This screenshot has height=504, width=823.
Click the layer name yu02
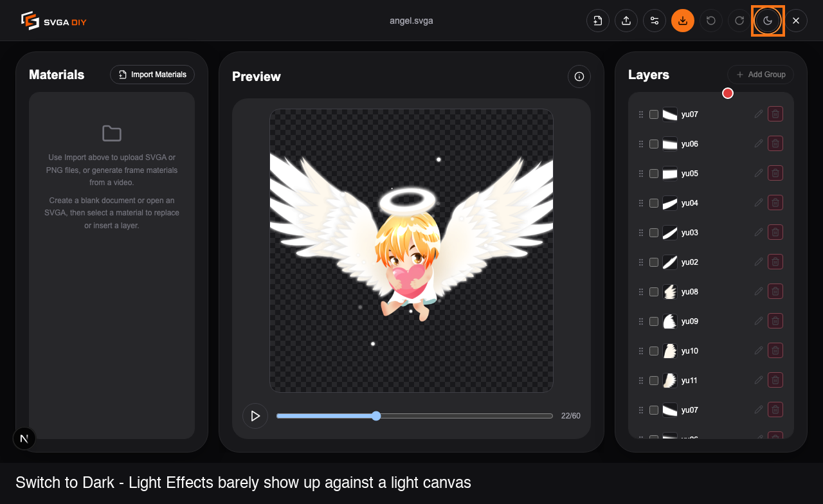690,262
